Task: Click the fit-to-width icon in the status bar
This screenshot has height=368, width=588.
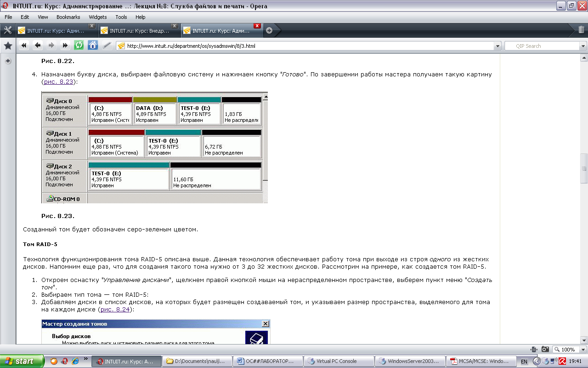Action: [534, 350]
